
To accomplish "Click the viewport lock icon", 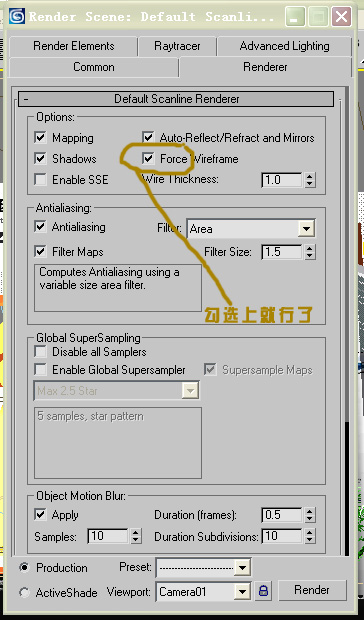I will [x=264, y=591].
